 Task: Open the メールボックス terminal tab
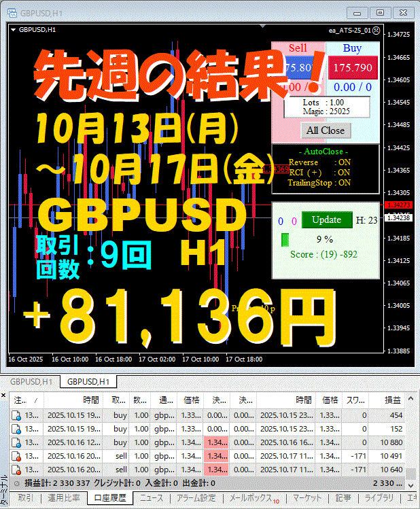coord(253,498)
